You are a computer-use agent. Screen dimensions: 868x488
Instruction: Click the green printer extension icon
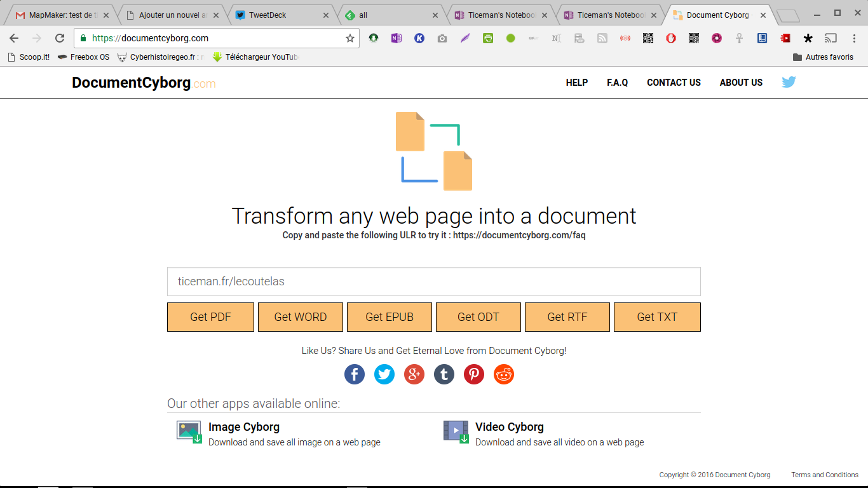[x=488, y=38]
